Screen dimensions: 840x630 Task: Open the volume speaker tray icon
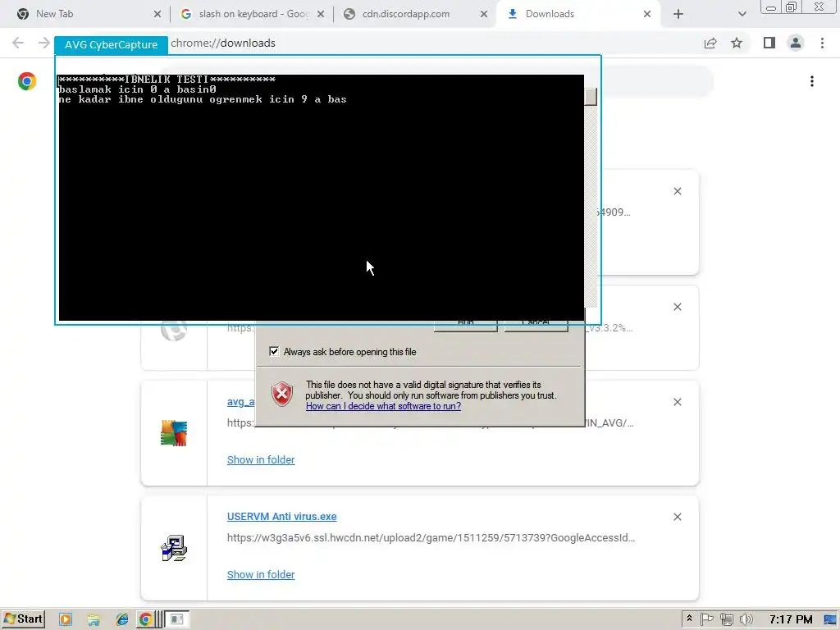click(x=746, y=620)
